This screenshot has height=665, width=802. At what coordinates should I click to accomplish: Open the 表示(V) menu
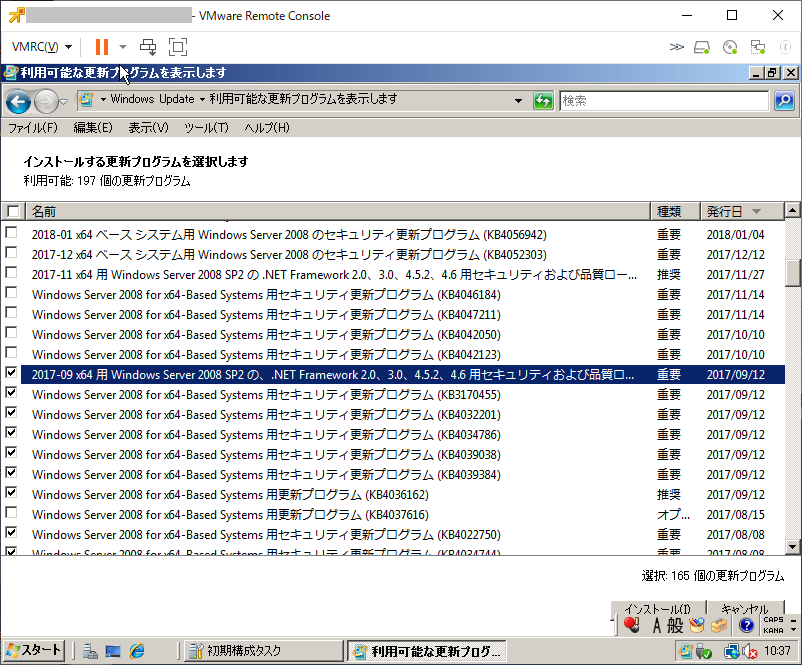(148, 127)
